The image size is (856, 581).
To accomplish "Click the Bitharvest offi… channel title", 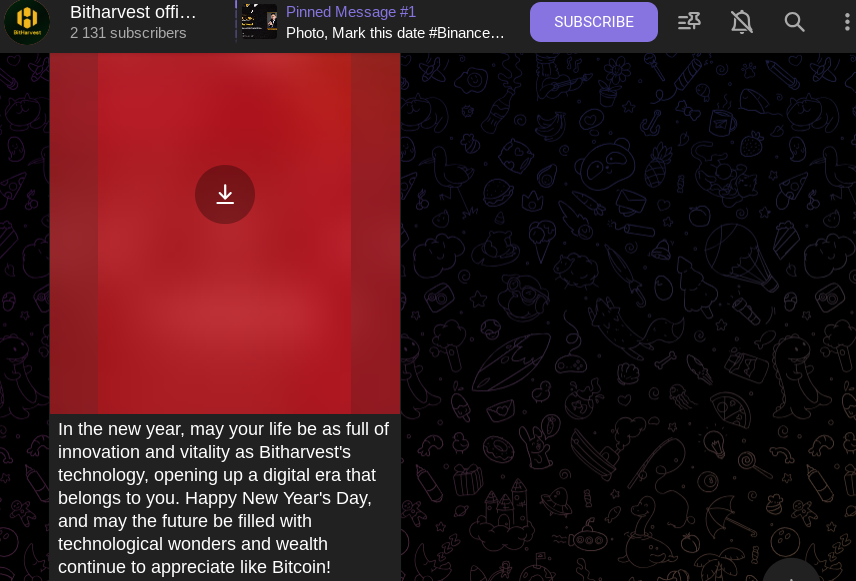I will pos(133,11).
